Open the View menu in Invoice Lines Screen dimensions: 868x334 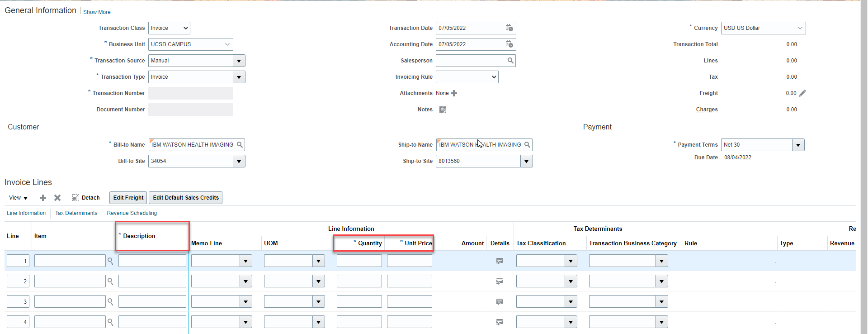(19, 198)
